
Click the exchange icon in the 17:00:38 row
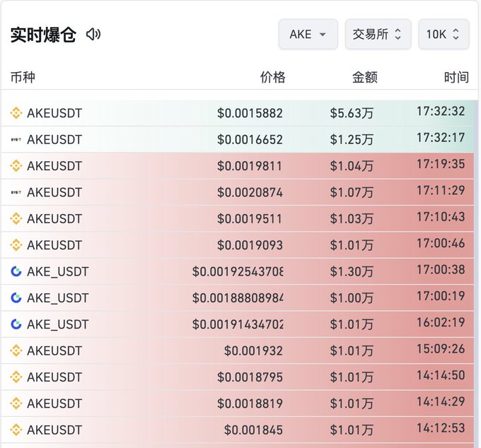[16, 271]
